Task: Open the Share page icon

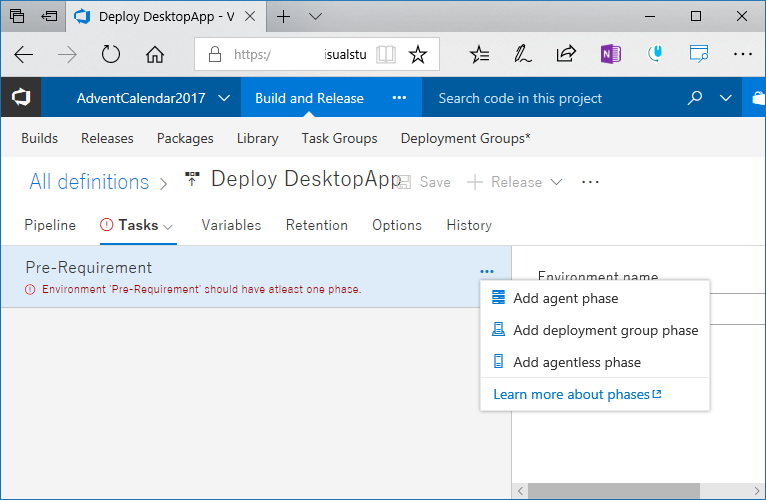Action: (x=566, y=55)
